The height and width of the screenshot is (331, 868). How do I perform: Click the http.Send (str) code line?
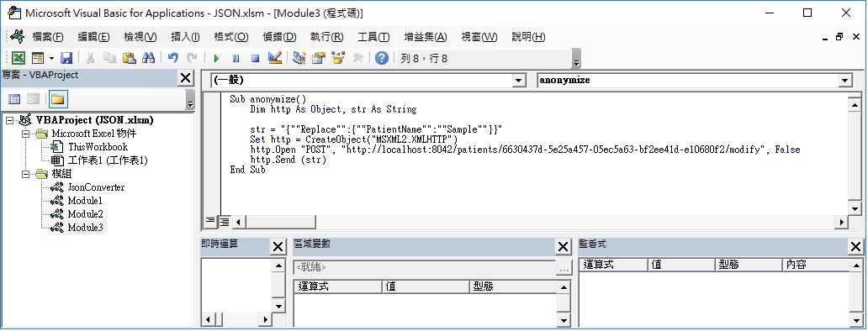pos(288,160)
